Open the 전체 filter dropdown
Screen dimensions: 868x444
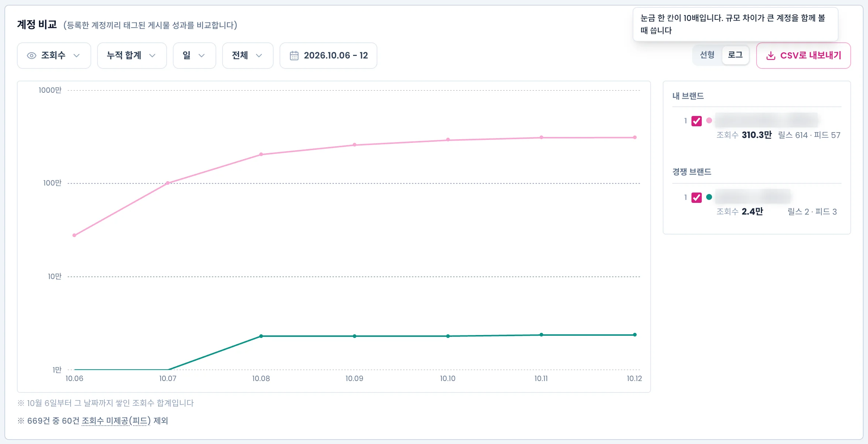coord(248,56)
